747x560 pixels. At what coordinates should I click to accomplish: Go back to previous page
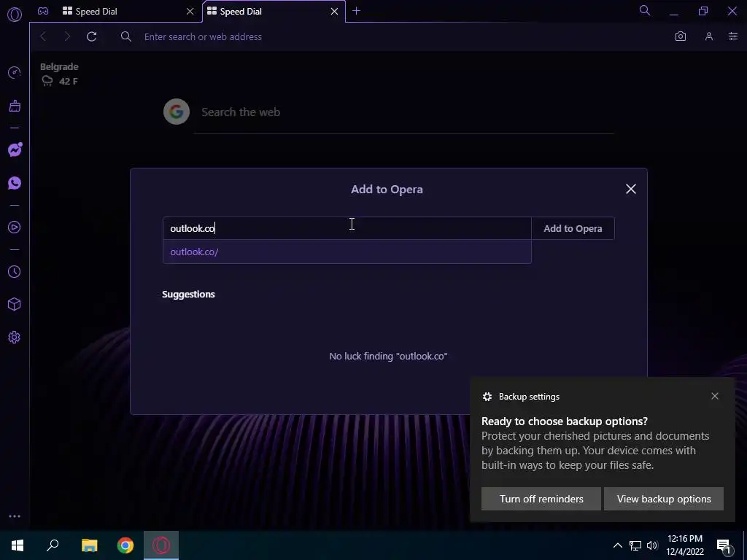click(x=43, y=36)
